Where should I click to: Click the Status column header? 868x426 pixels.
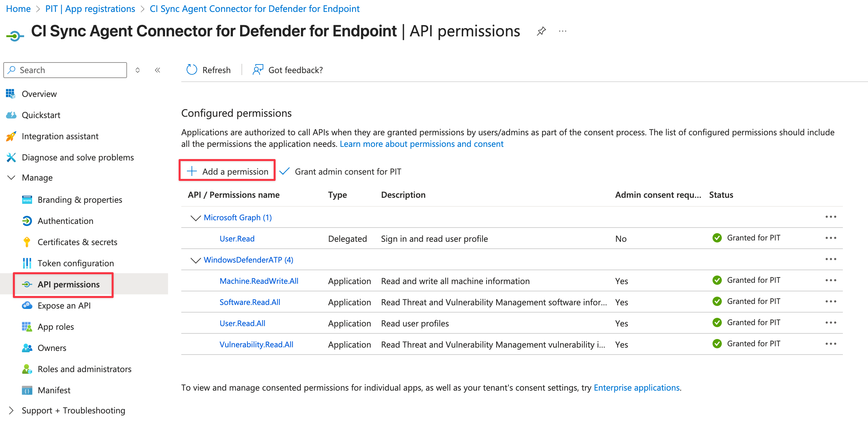pos(721,195)
